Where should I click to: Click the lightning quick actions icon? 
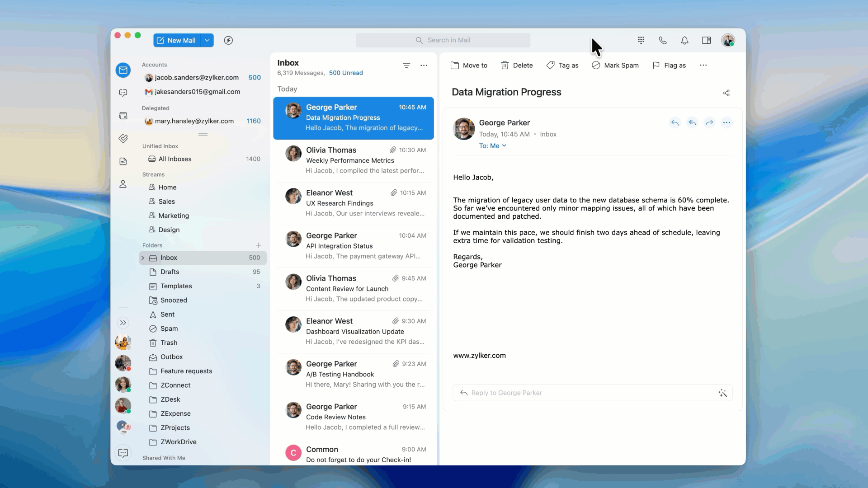[229, 40]
